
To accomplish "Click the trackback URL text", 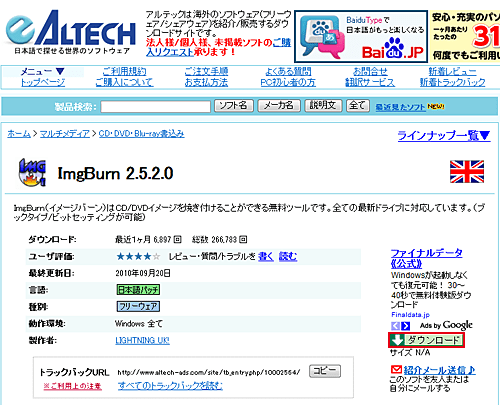I will pyautogui.click(x=209, y=373).
